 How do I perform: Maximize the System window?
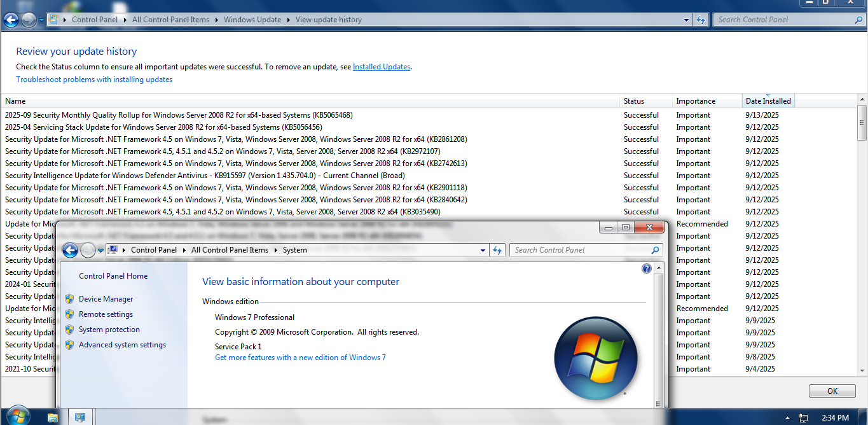[x=625, y=227]
